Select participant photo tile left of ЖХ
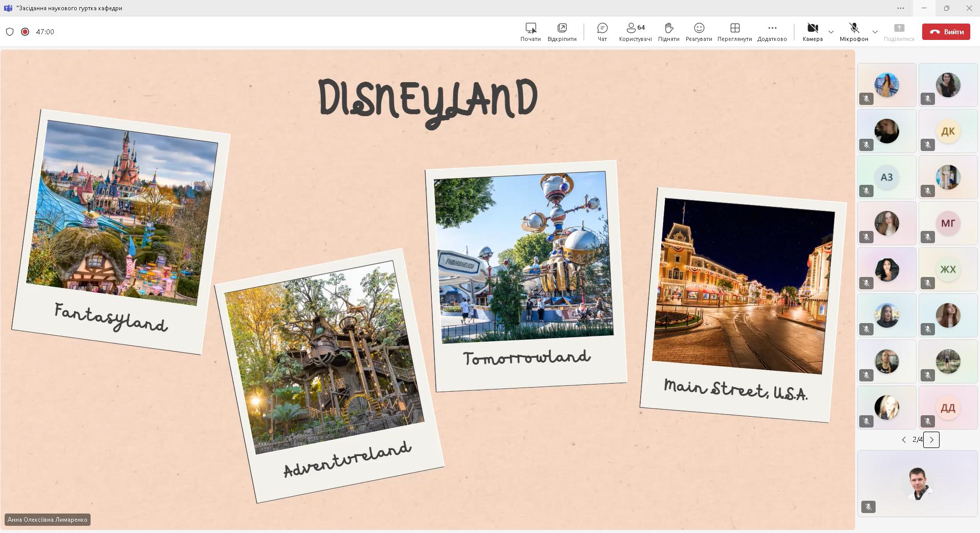 click(886, 269)
